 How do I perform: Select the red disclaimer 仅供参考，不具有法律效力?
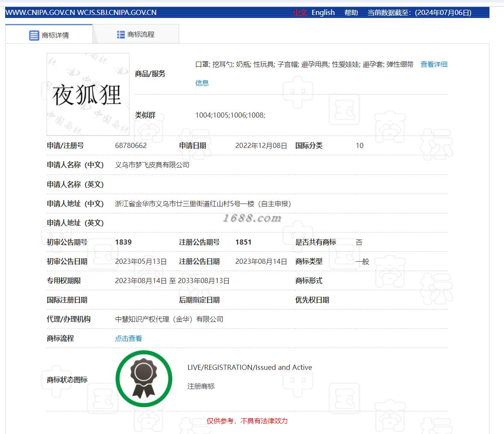click(x=247, y=421)
